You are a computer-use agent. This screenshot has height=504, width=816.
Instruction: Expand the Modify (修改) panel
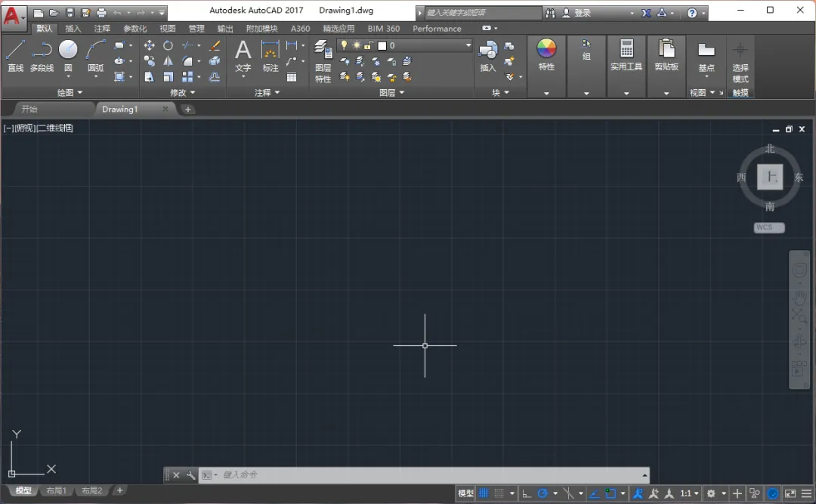183,93
